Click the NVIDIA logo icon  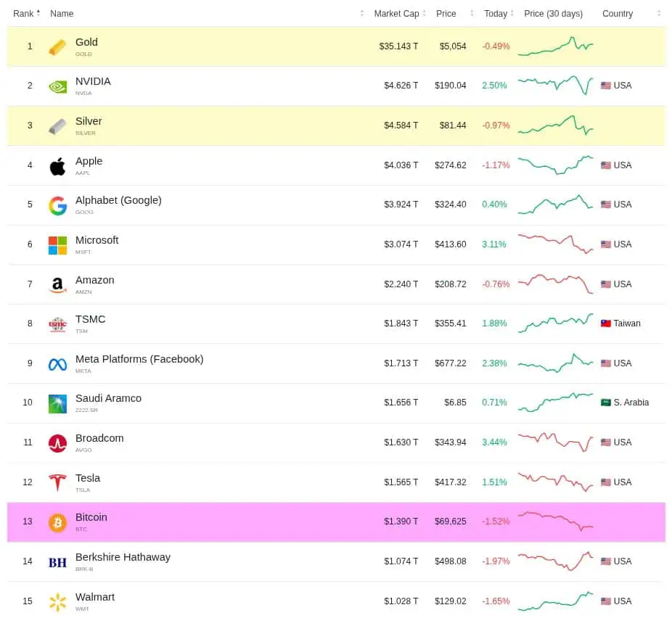57,86
